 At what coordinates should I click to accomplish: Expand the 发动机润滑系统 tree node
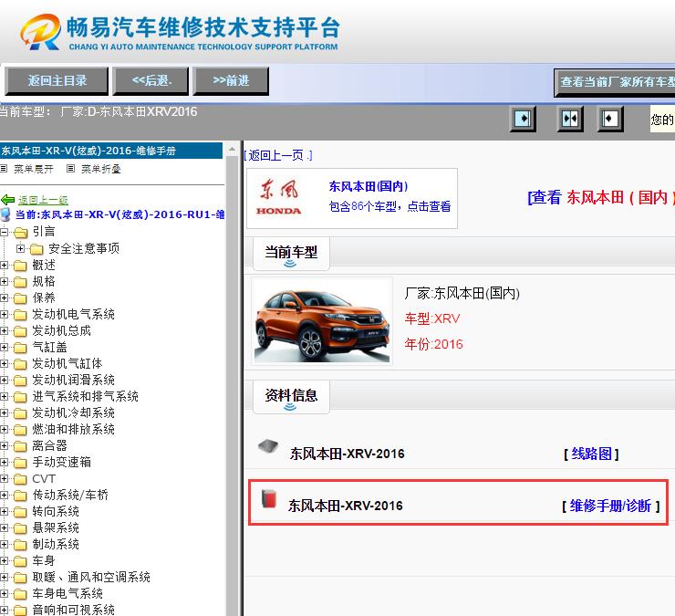[4, 380]
